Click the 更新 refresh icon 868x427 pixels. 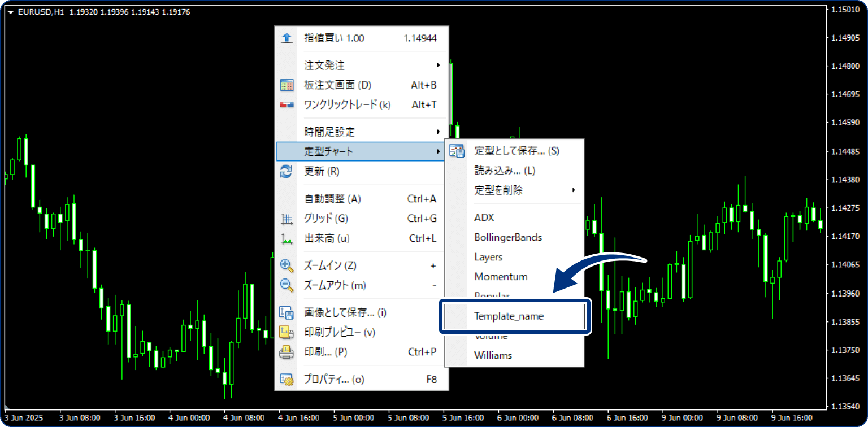pyautogui.click(x=287, y=172)
